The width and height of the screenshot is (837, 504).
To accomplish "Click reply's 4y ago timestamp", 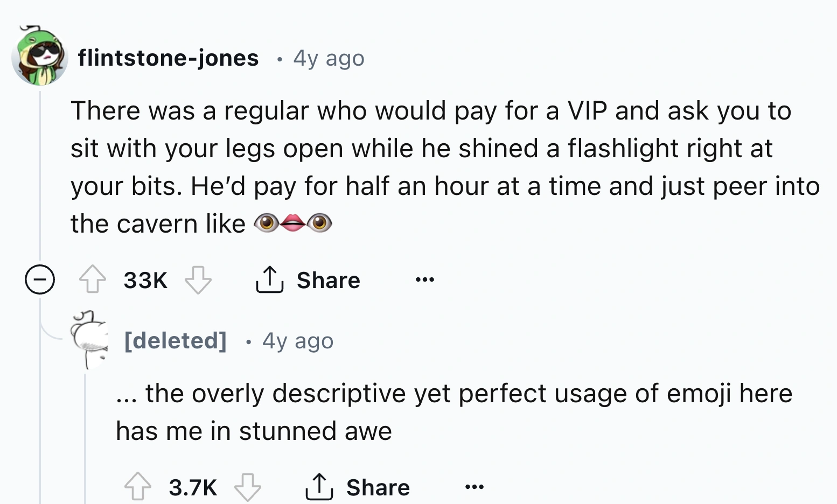I will point(298,340).
